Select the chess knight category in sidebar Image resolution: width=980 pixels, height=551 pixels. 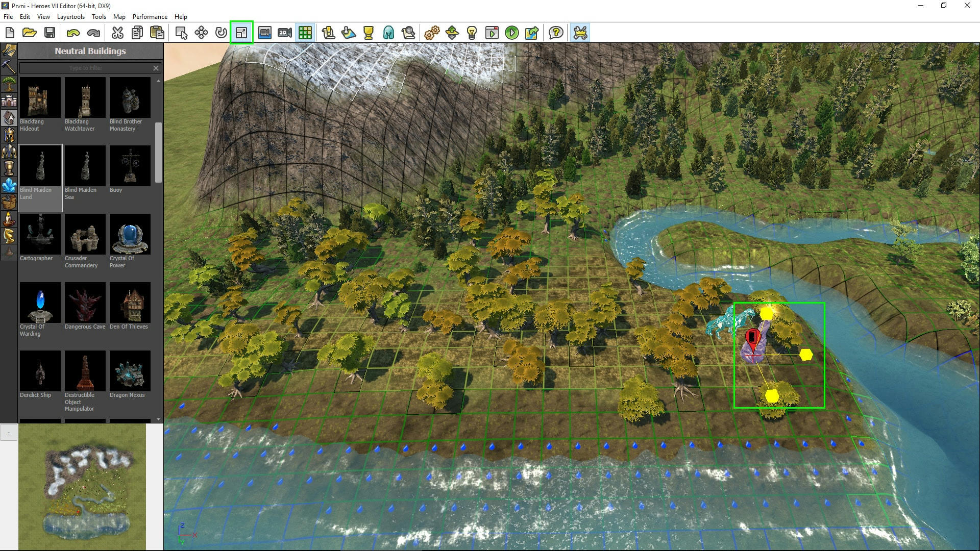(x=9, y=236)
